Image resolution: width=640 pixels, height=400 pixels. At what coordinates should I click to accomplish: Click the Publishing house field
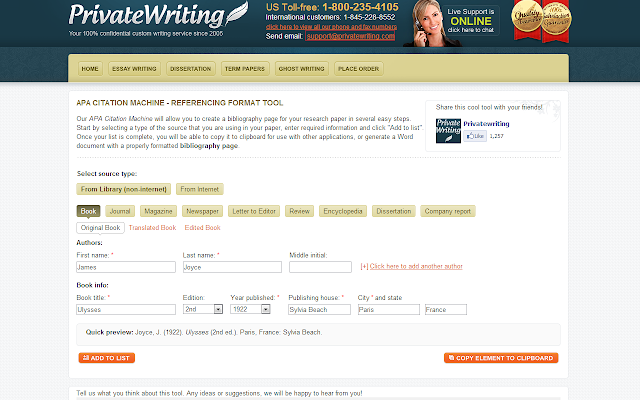point(319,309)
